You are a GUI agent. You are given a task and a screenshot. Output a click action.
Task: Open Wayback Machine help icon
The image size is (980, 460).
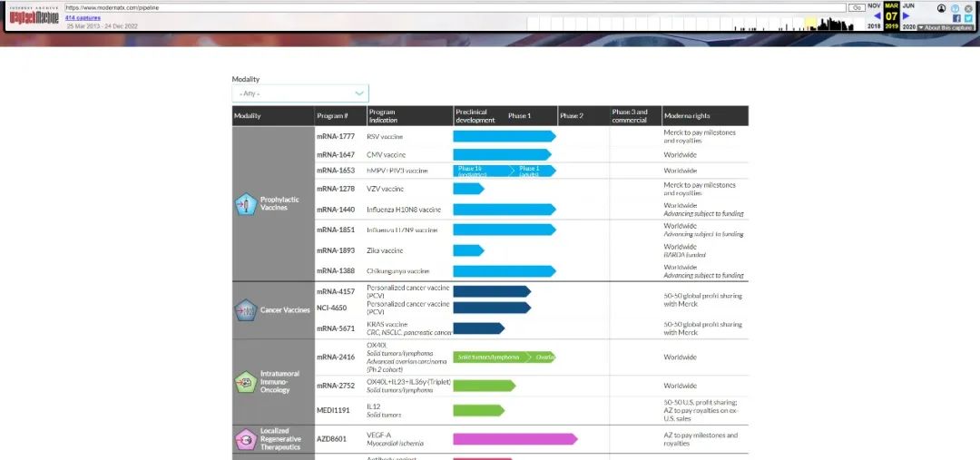point(955,8)
